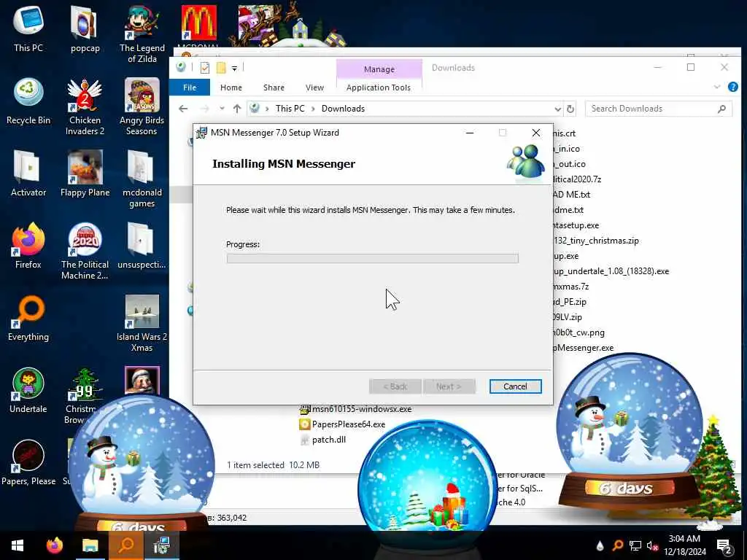The height and width of the screenshot is (560, 747).
Task: Open the Home ribbon tab
Action: [x=231, y=87]
